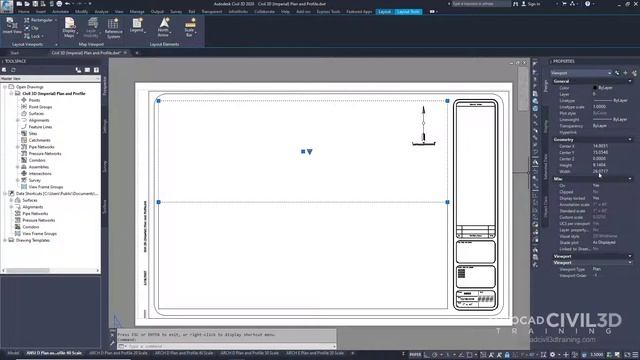Expand the Drawing Templates tree node

(x=5, y=240)
